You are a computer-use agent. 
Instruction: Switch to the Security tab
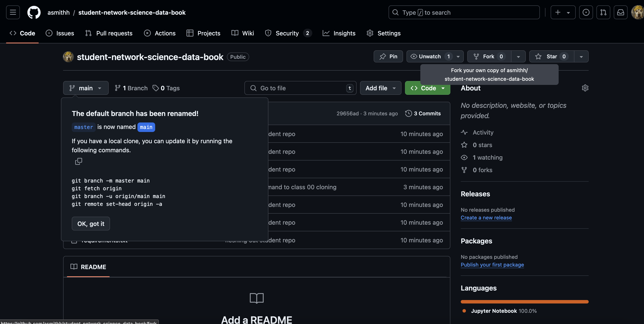coord(288,33)
